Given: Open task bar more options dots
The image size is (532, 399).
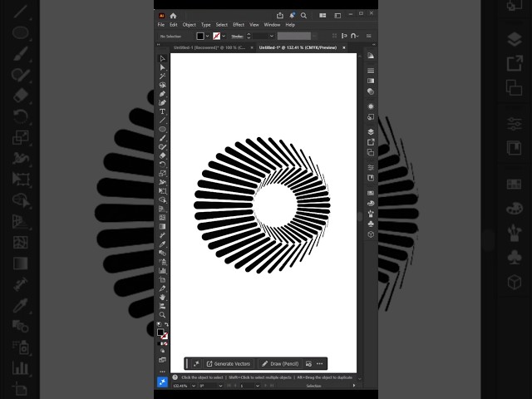Looking at the screenshot, I should pyautogui.click(x=319, y=364).
